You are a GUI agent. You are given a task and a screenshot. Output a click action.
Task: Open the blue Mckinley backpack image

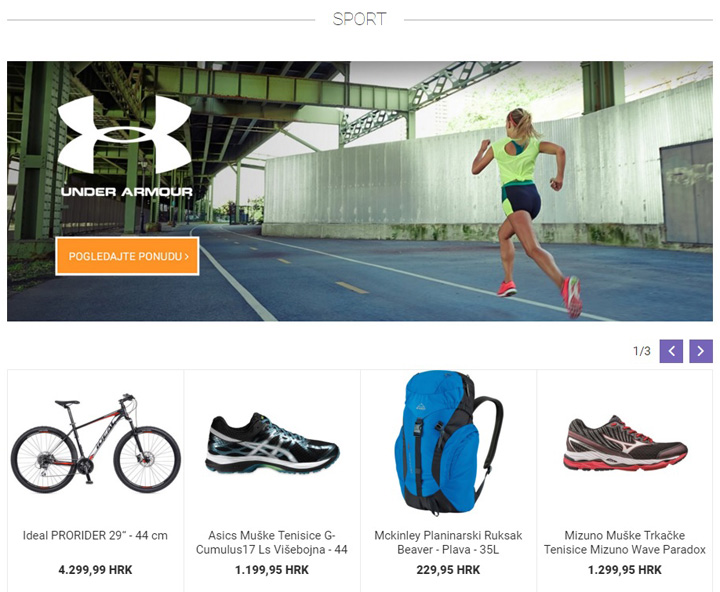(x=449, y=444)
